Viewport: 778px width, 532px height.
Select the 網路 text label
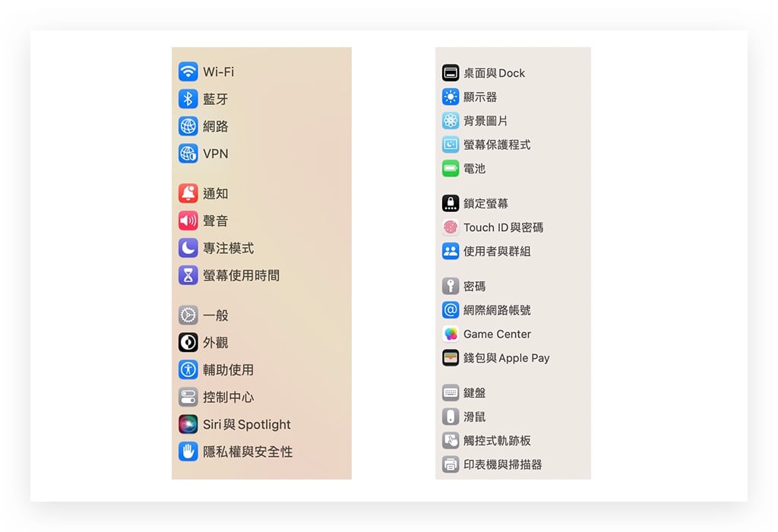tap(215, 127)
